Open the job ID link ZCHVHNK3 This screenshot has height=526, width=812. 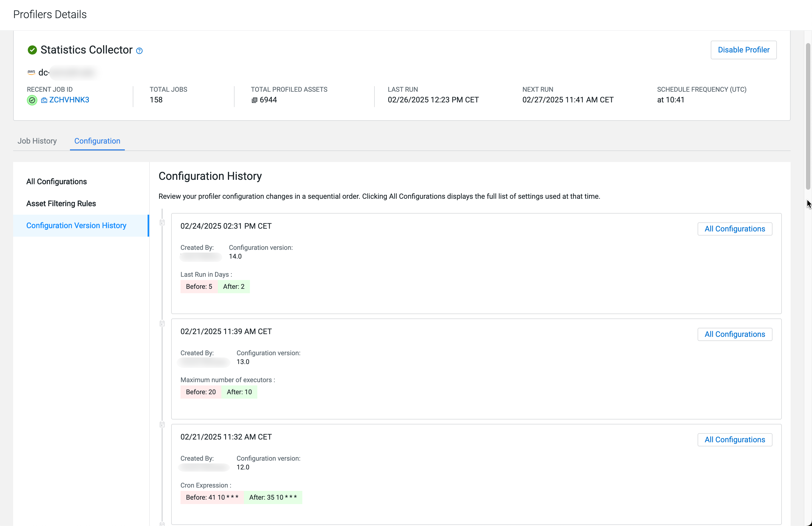pos(69,100)
